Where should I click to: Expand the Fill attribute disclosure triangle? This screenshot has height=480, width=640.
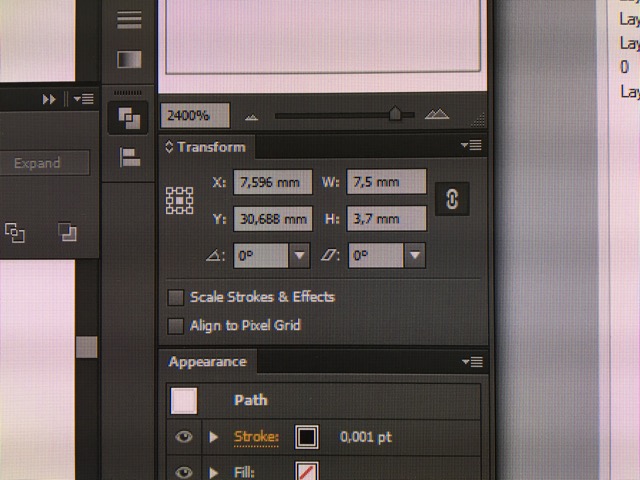coord(213,473)
